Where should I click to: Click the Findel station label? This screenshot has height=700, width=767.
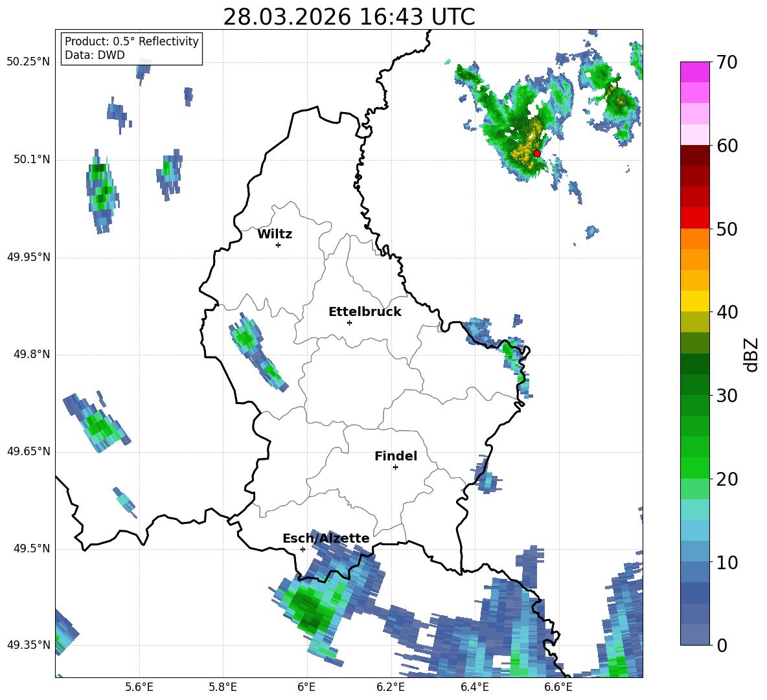click(396, 456)
